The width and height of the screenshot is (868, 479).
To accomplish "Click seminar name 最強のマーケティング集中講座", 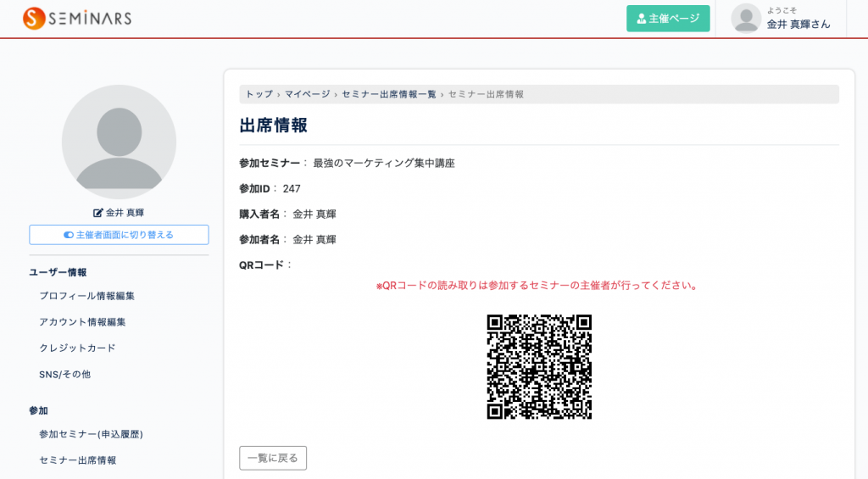I will point(384,164).
